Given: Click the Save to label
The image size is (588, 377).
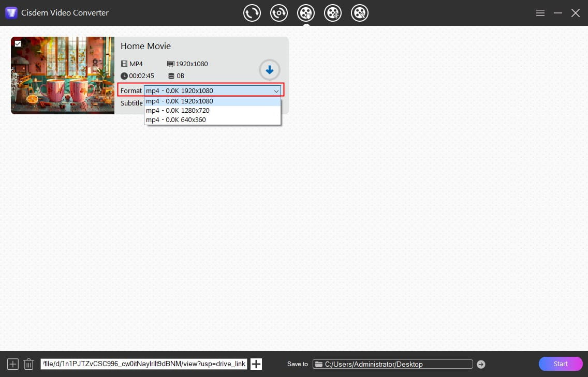Looking at the screenshot, I should point(298,364).
